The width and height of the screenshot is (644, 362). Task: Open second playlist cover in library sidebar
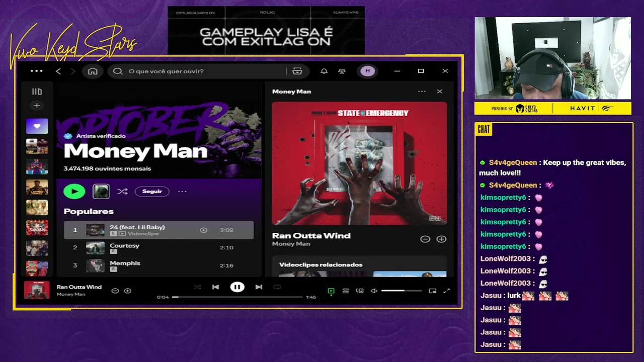[37, 146]
